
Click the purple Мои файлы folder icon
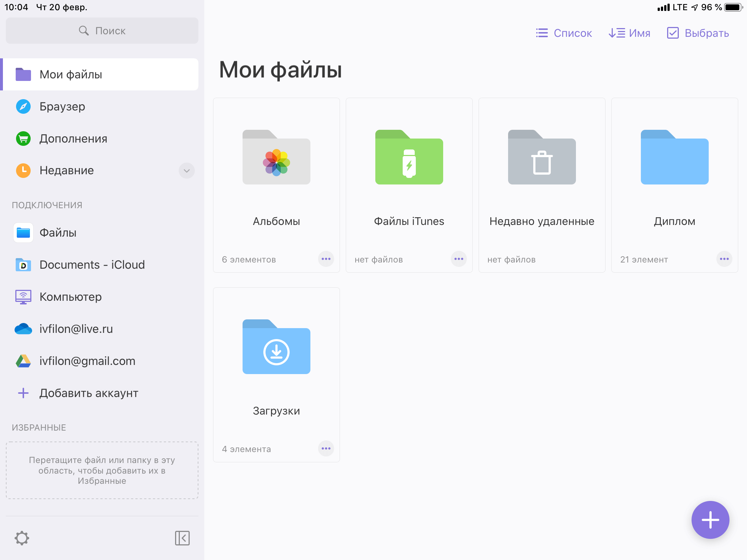23,74
